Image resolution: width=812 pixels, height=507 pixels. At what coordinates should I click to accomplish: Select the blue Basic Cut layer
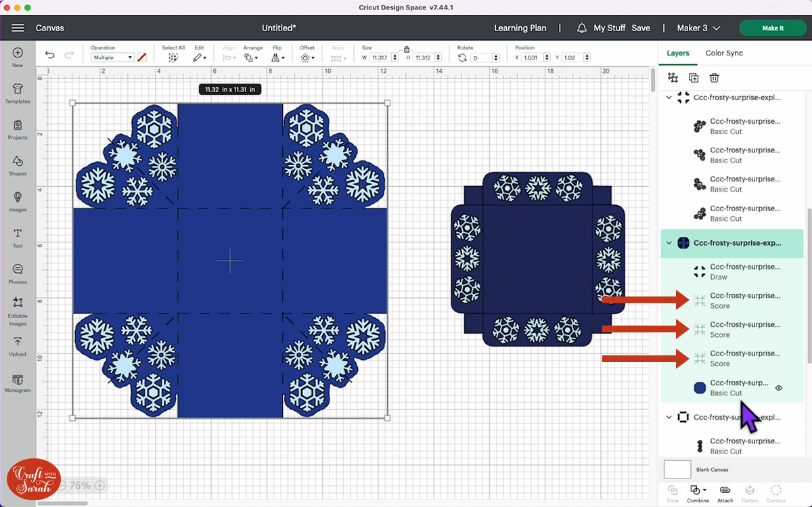[x=732, y=388]
